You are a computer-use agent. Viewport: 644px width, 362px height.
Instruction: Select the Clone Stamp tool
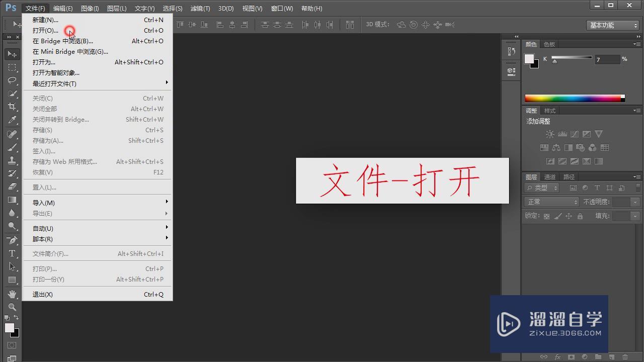pyautogui.click(x=12, y=160)
